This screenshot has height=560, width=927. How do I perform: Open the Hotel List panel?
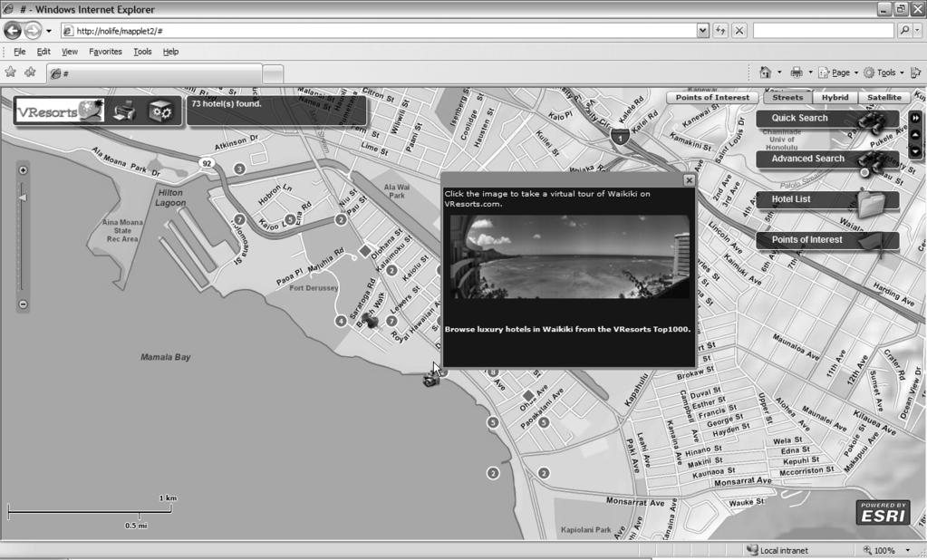pos(827,199)
